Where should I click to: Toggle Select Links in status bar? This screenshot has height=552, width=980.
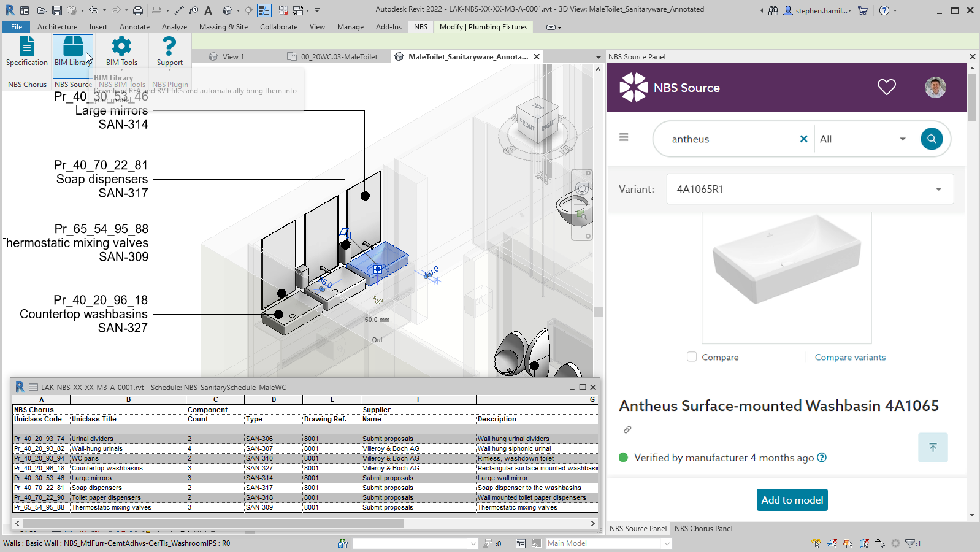[816, 543]
